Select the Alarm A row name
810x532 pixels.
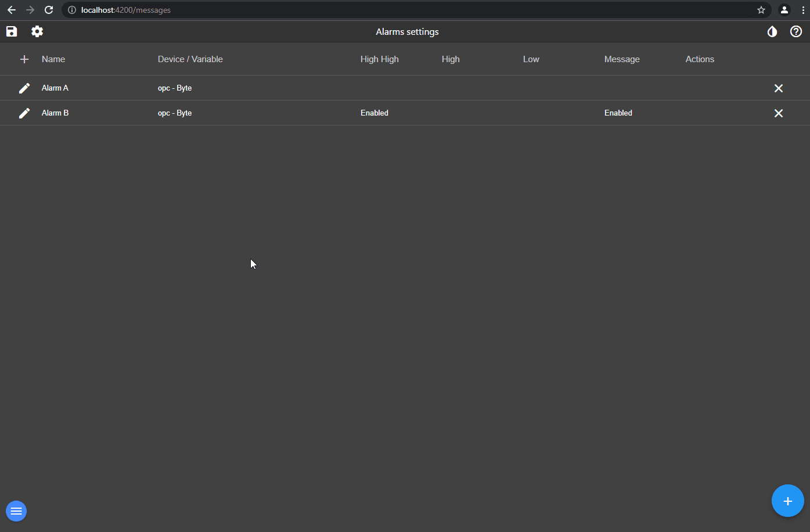pos(55,88)
